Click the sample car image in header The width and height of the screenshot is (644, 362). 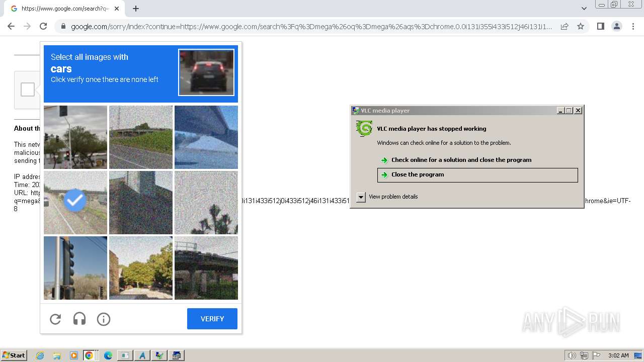(206, 72)
